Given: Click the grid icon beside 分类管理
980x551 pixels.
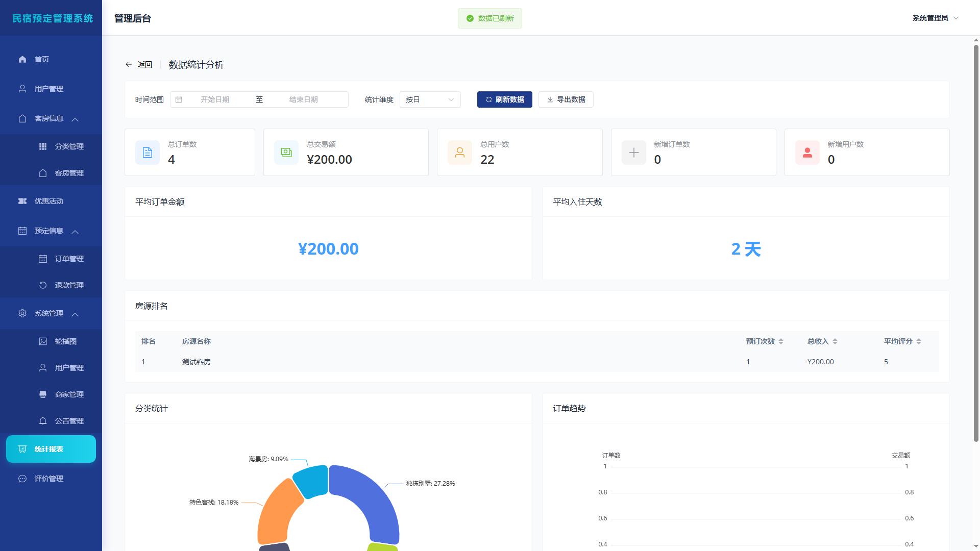Looking at the screenshot, I should coord(43,146).
